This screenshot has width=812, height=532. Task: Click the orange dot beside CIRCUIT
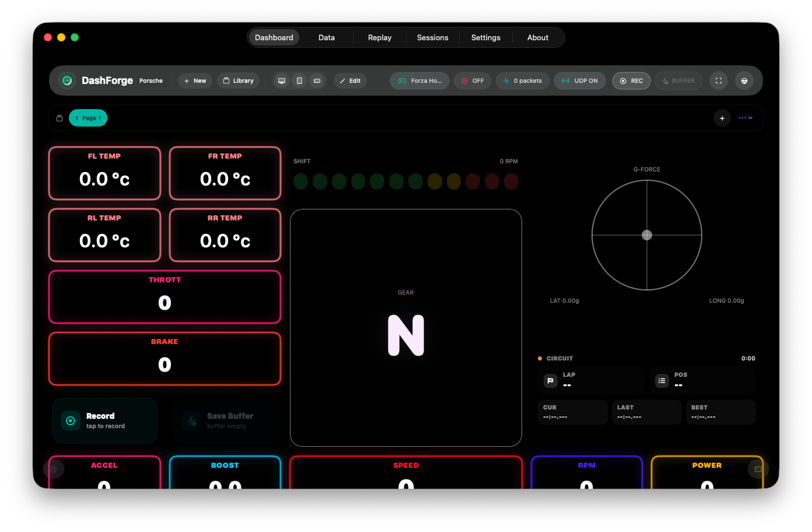coord(540,358)
